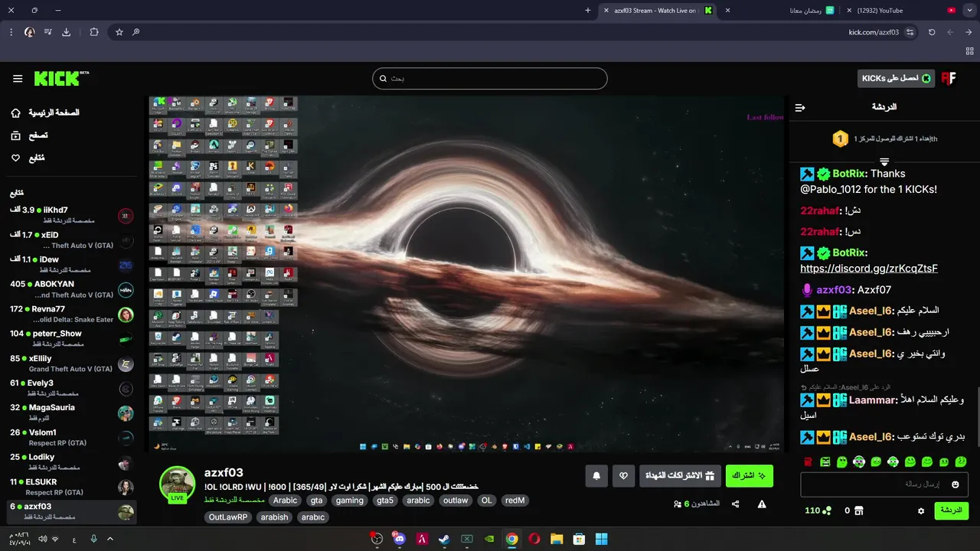Click the green subscribe button
The height and width of the screenshot is (551, 980).
click(750, 476)
